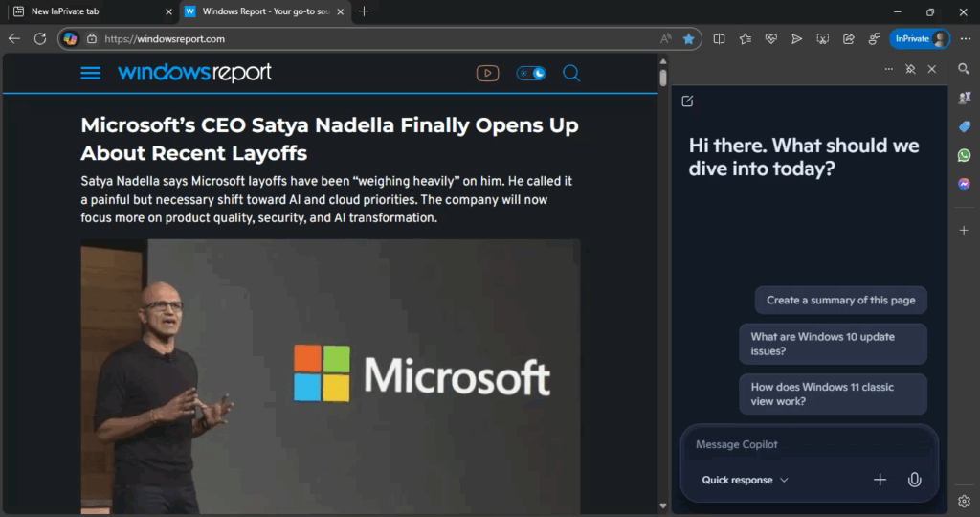Add attachment with the plus icon in Copilot
Screen dimensions: 980x517
[880, 480]
